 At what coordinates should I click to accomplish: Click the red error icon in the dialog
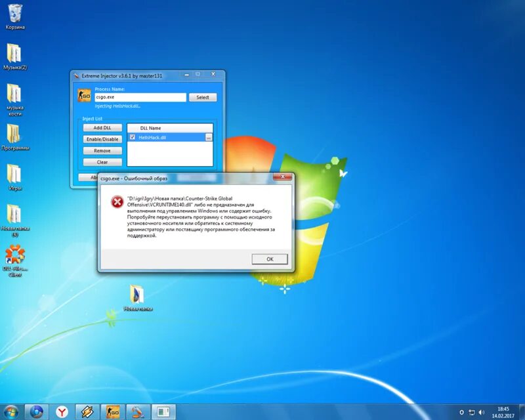coord(117,202)
